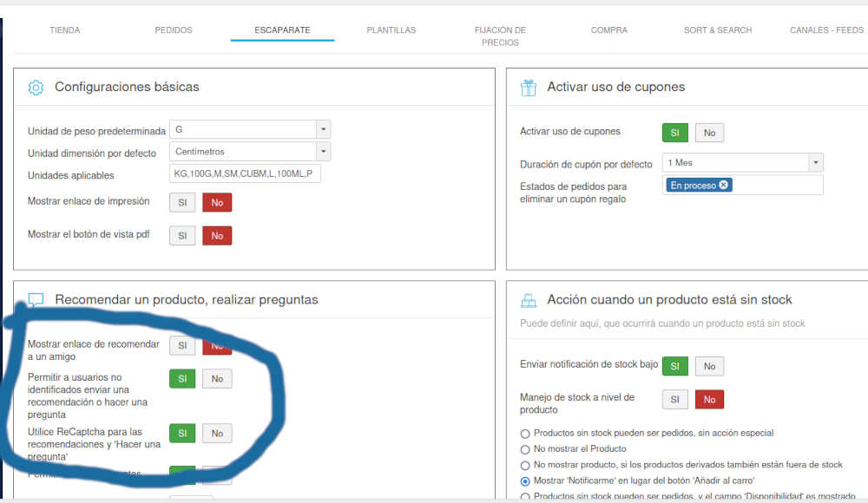Click the gift icon beside Activar uso de cupones

(529, 88)
